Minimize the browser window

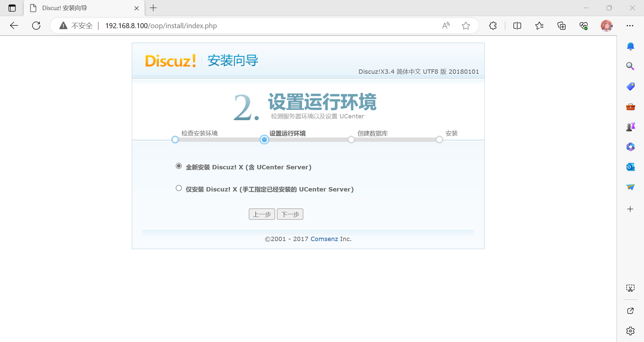coord(586,8)
